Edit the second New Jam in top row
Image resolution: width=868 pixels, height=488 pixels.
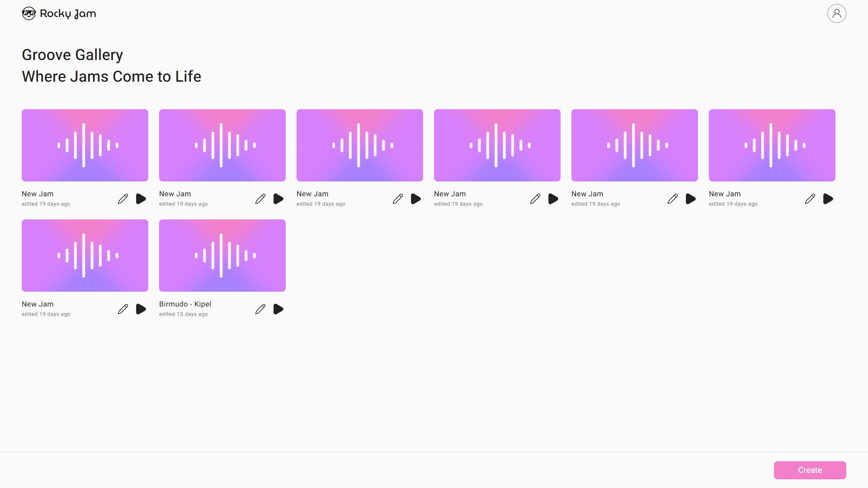[x=260, y=199]
